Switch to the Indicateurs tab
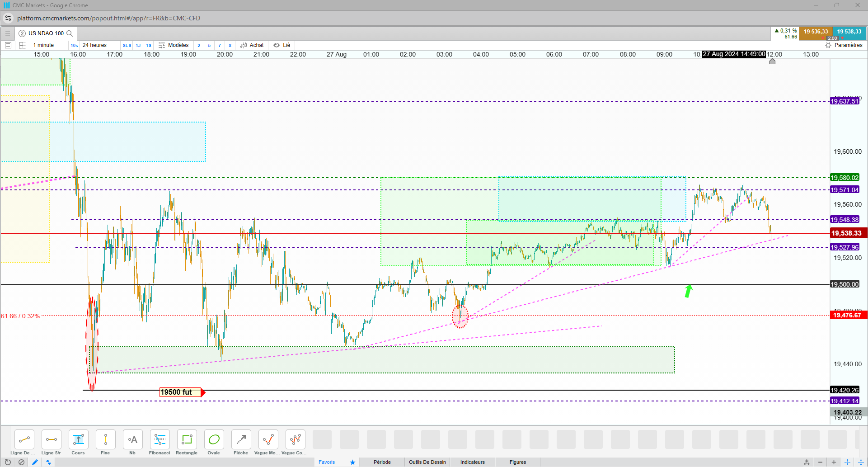The width and height of the screenshot is (868, 467). [473, 462]
